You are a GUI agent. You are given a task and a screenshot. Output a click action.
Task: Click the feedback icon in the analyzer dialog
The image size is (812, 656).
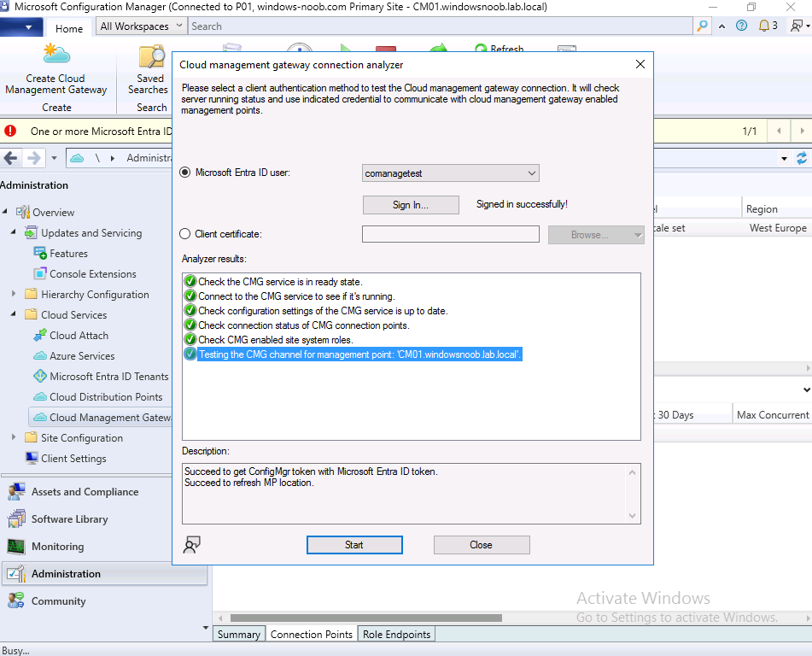click(x=191, y=545)
